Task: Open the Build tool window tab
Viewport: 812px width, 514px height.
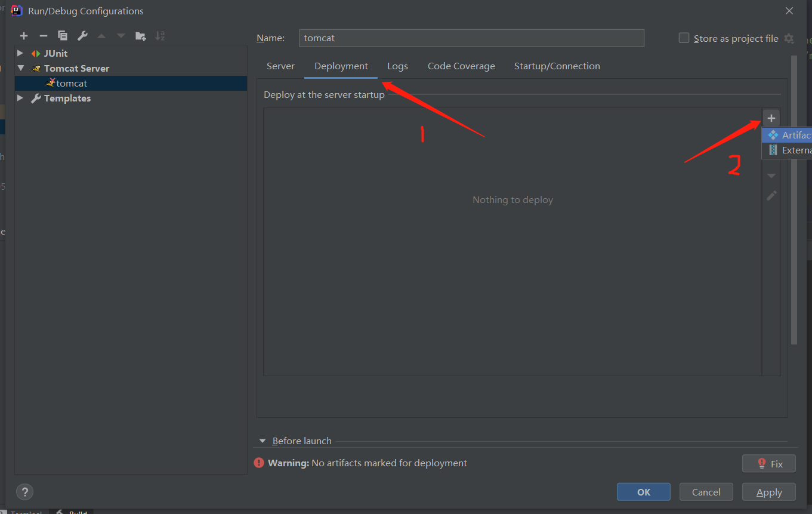Action: tap(72, 512)
